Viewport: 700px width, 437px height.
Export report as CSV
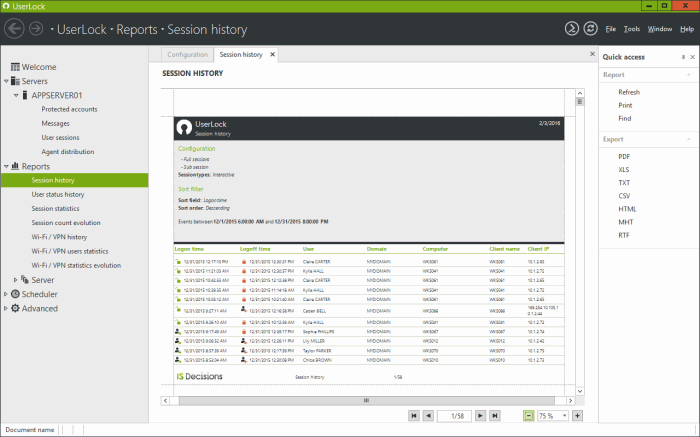(624, 196)
